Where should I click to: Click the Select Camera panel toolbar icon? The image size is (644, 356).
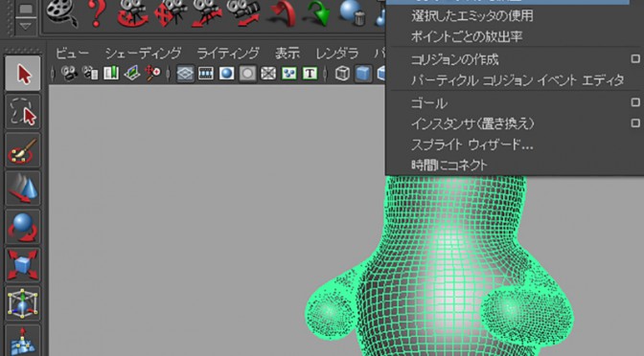click(69, 74)
